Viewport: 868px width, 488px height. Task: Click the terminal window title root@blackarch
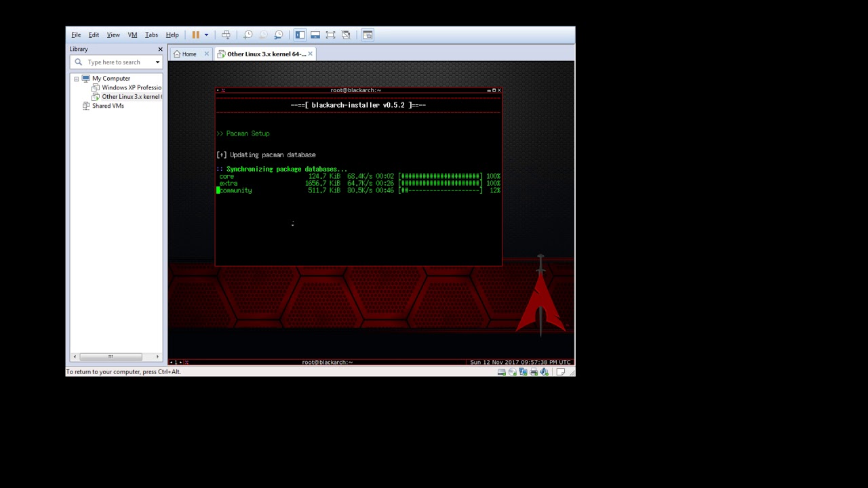point(355,90)
